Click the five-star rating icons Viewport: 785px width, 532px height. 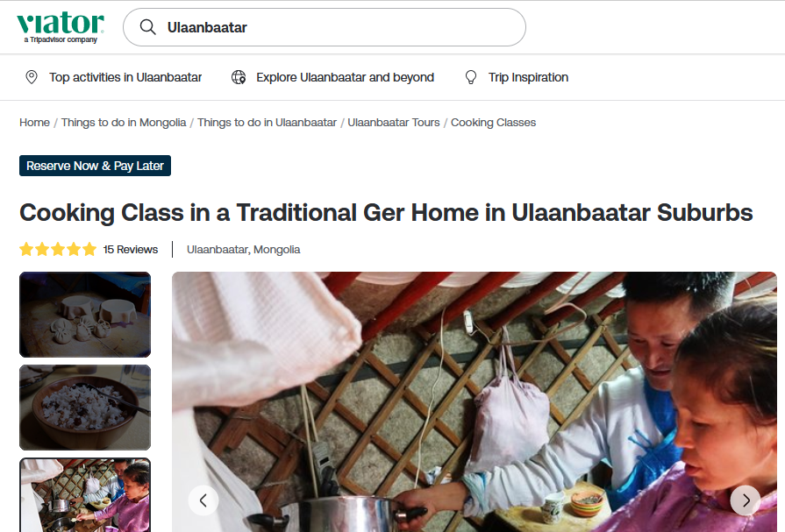pos(58,249)
